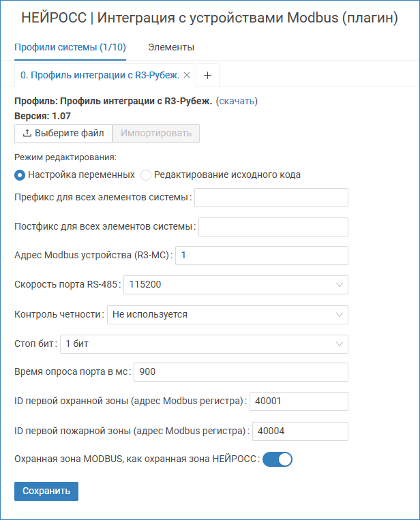Click the Адрес Modbus устройства field
Viewport: 420px width, 520px height.
(262, 256)
